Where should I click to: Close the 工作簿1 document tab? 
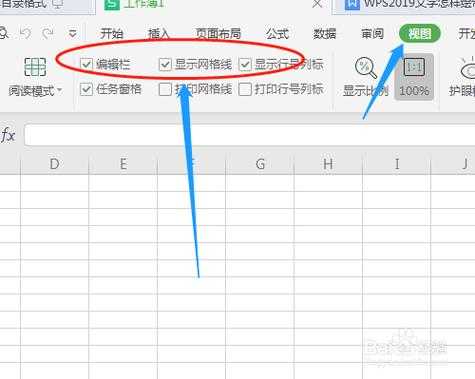pyautogui.click(x=318, y=4)
